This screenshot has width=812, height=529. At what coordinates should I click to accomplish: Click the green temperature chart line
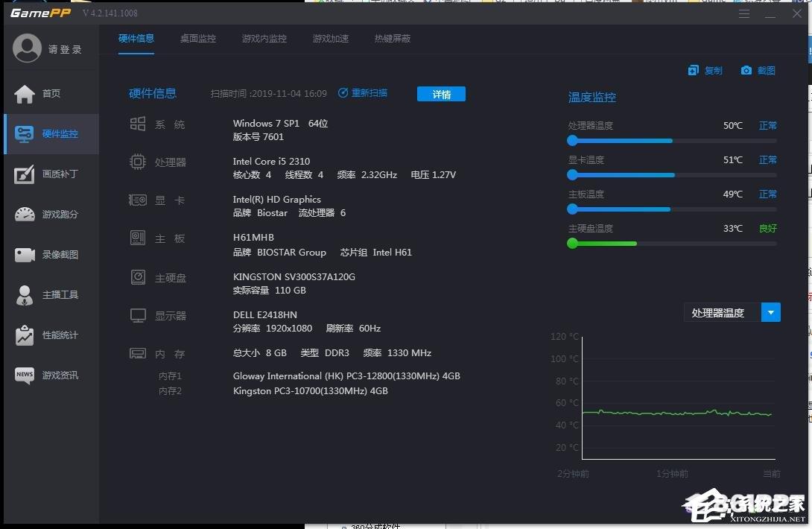(x=677, y=413)
